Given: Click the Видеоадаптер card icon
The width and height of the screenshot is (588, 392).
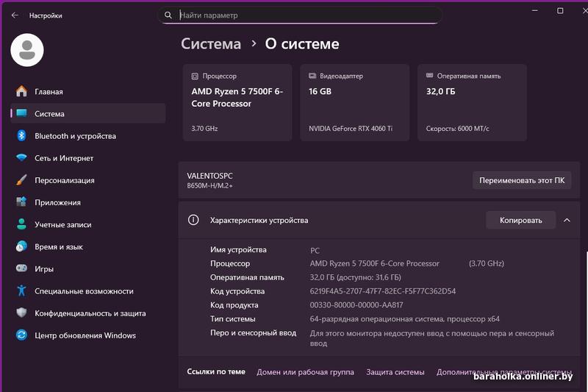Looking at the screenshot, I should pyautogui.click(x=312, y=76).
